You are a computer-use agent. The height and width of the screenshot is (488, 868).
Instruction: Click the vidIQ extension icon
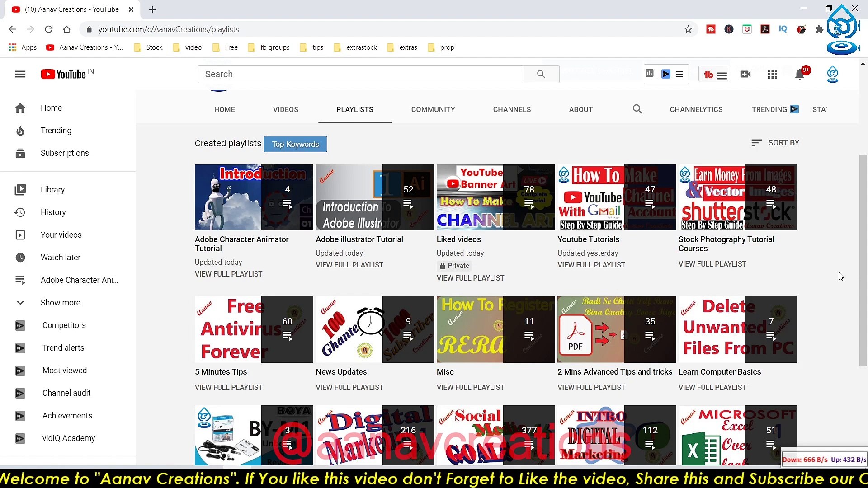pos(783,29)
